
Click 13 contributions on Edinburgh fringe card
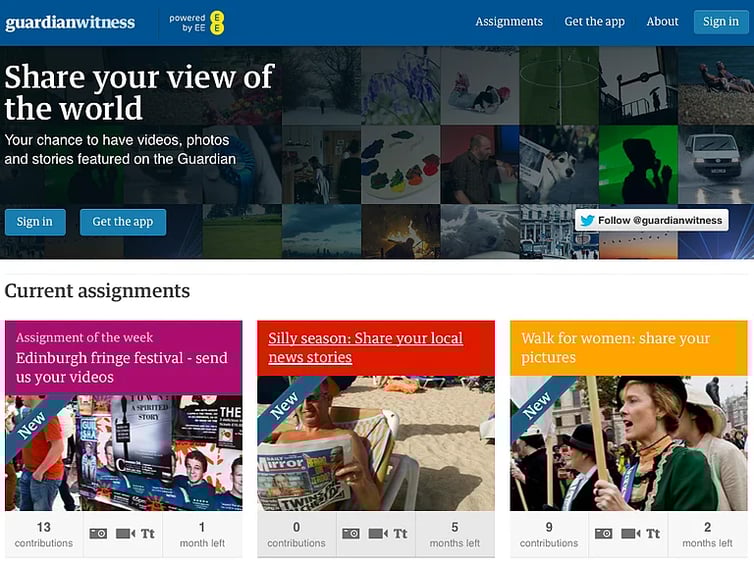click(44, 535)
